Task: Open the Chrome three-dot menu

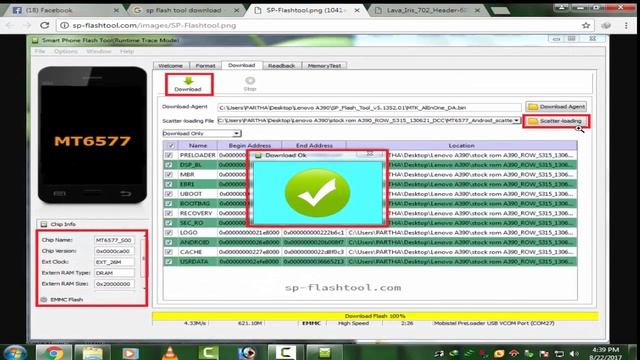Action: click(626, 25)
